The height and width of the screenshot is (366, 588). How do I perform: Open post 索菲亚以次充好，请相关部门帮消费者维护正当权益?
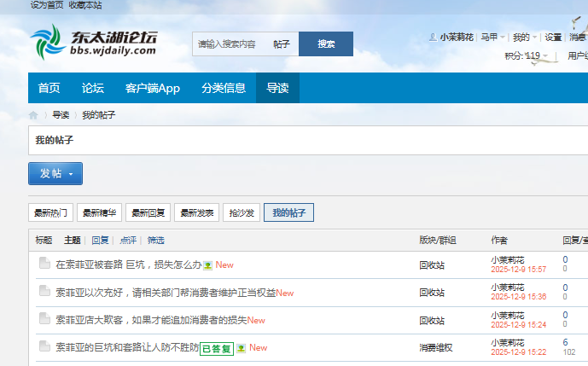click(x=166, y=293)
